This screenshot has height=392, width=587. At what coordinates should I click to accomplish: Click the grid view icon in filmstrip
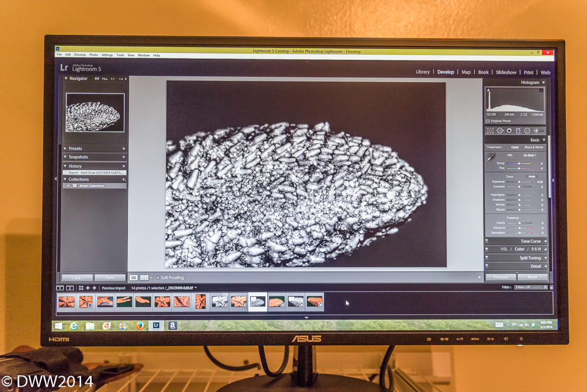pyautogui.click(x=81, y=288)
